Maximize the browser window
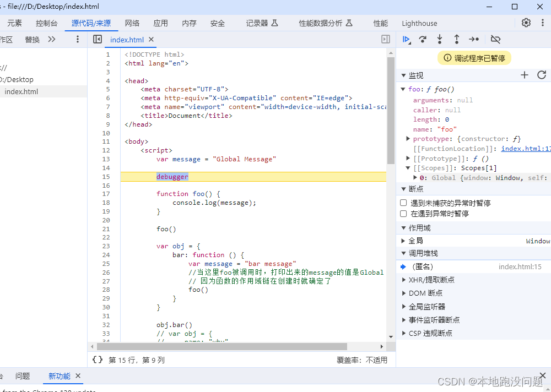This screenshot has height=392, width=551. coord(515,6)
